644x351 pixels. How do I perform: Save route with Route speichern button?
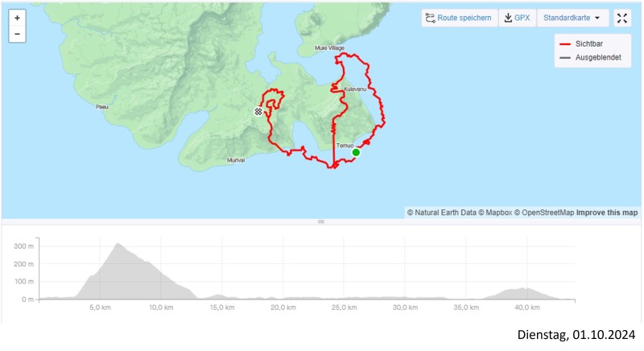[x=459, y=18]
